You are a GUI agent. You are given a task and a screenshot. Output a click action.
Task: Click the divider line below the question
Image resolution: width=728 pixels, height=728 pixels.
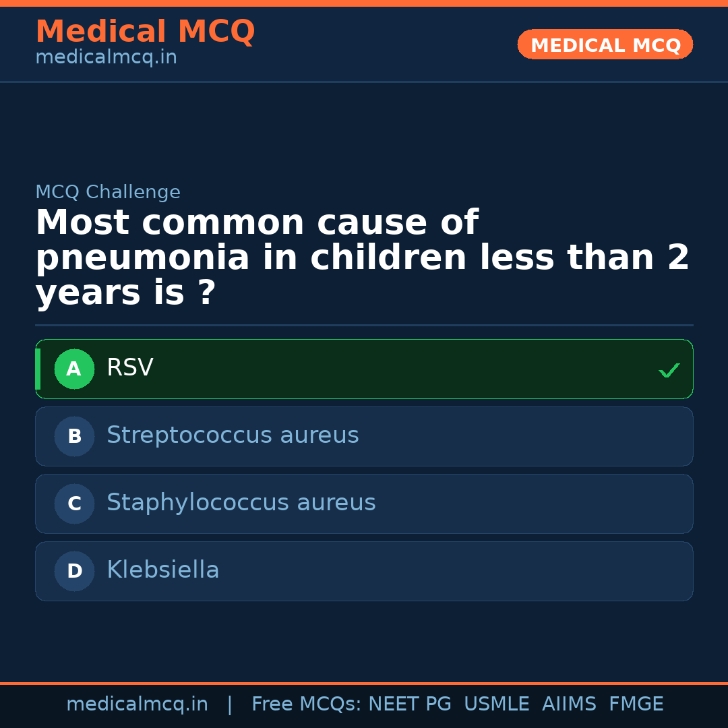point(364,326)
